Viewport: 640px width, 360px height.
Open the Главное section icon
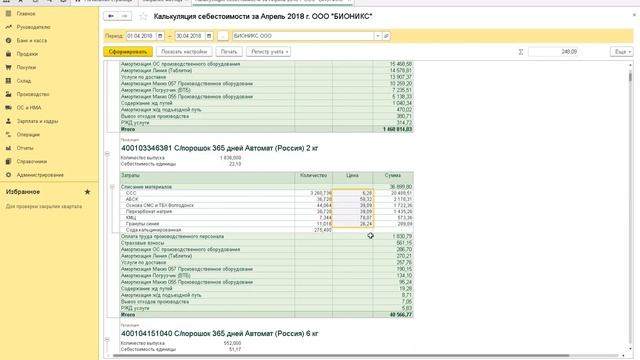[8, 13]
